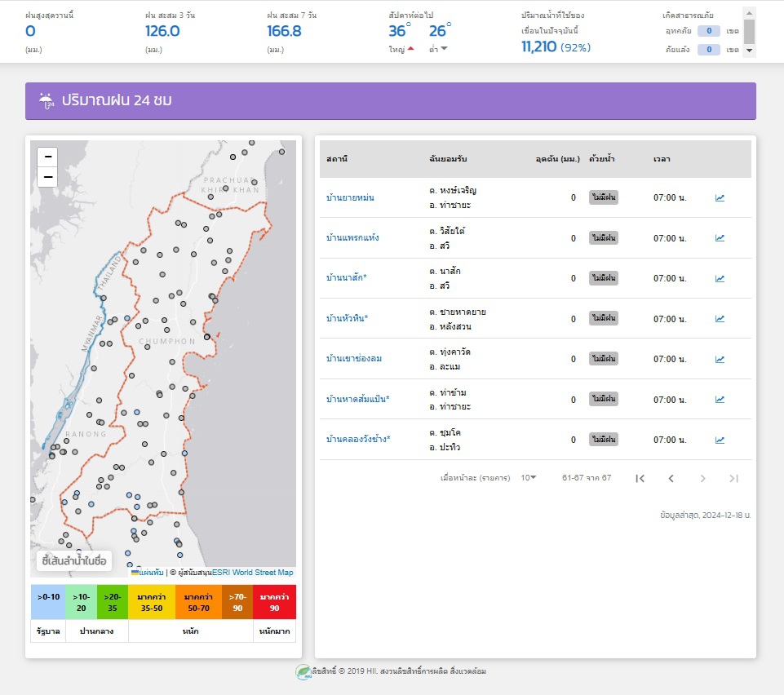
Task: Open the บ้านเขาช่องลม station link
Action: click(x=354, y=358)
